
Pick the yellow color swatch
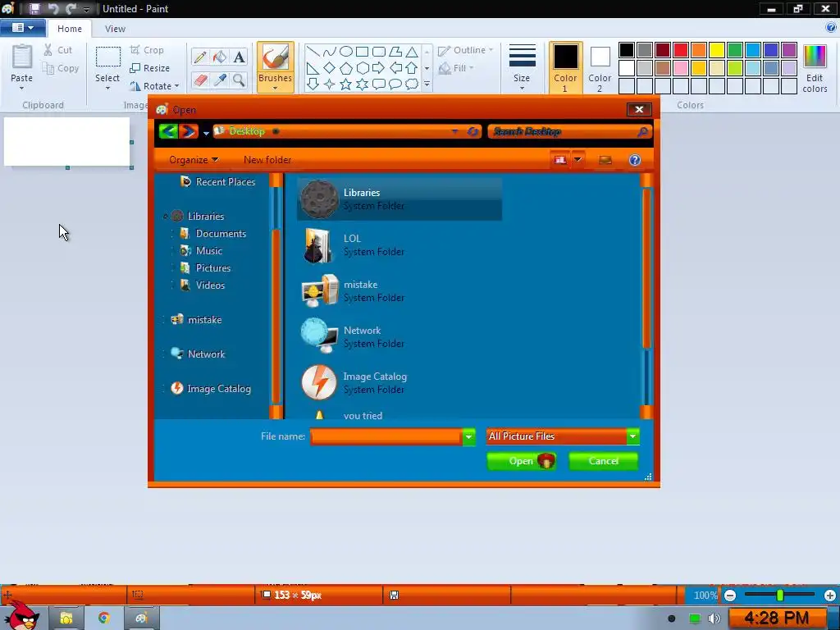717,50
